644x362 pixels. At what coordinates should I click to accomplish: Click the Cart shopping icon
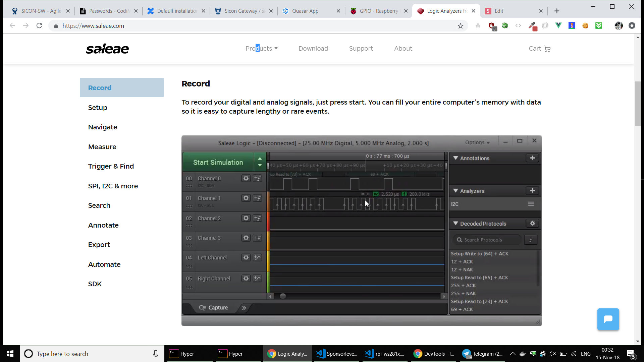pos(547,49)
